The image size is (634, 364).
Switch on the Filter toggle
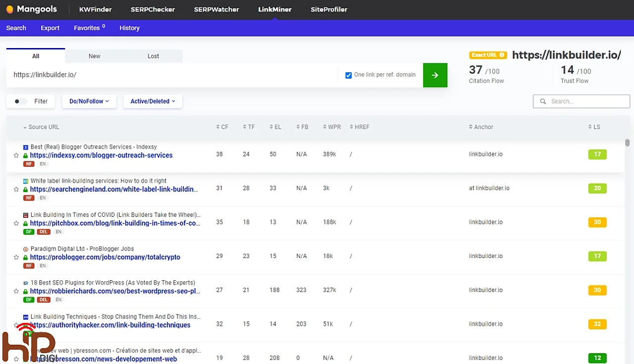pos(20,101)
